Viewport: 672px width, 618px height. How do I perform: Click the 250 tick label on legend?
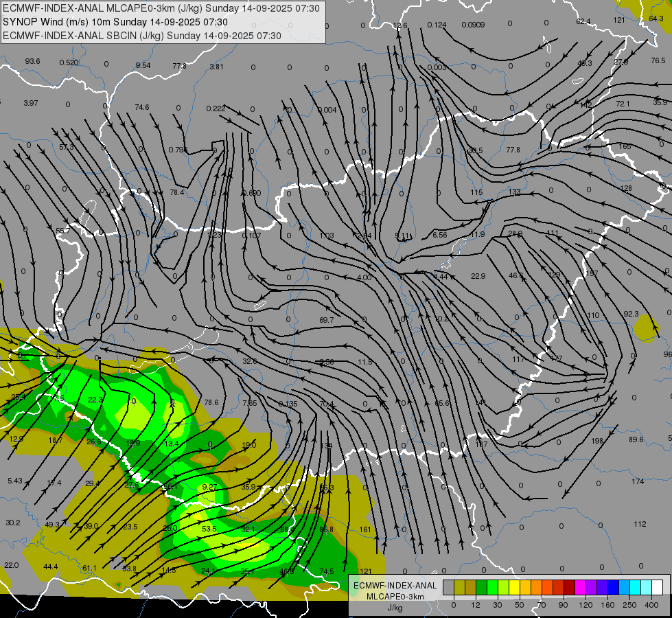(x=629, y=605)
